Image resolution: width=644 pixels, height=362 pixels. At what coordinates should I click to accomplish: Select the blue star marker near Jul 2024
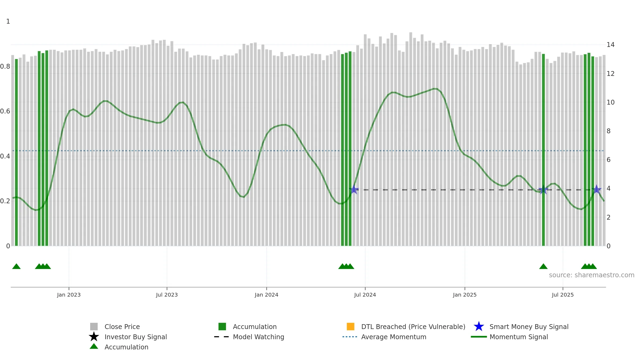tap(354, 190)
